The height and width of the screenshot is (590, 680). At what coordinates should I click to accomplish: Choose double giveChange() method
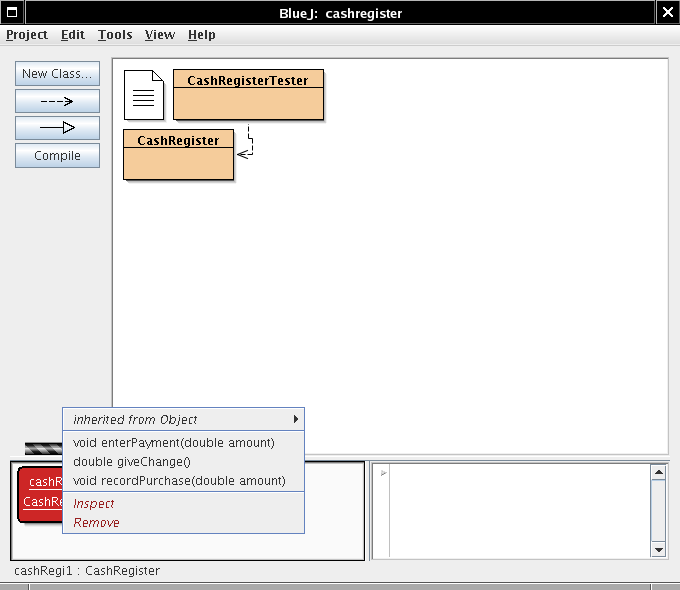coord(131,461)
